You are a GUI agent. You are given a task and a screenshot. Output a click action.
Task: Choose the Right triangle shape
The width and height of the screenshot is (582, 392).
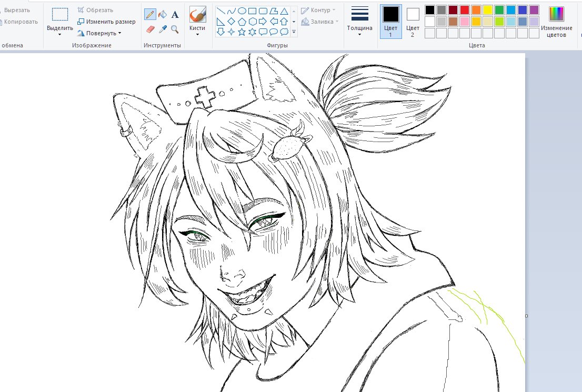pyautogui.click(x=220, y=22)
